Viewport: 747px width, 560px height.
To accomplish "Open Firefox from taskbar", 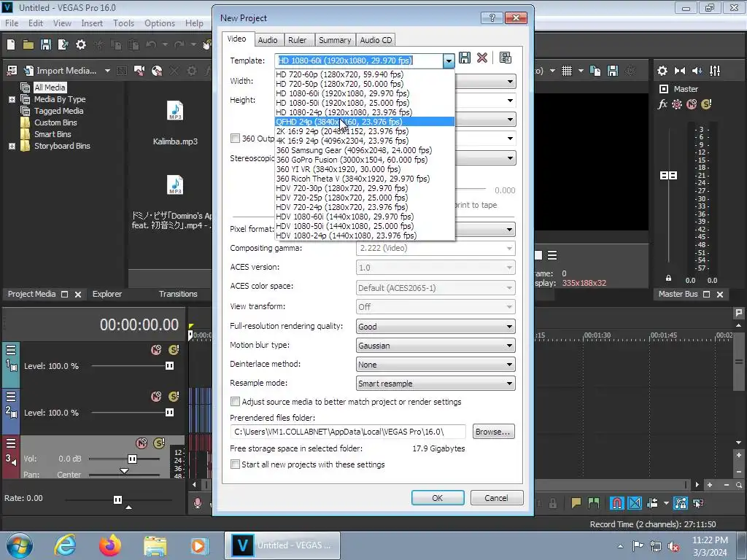I will (x=109, y=545).
